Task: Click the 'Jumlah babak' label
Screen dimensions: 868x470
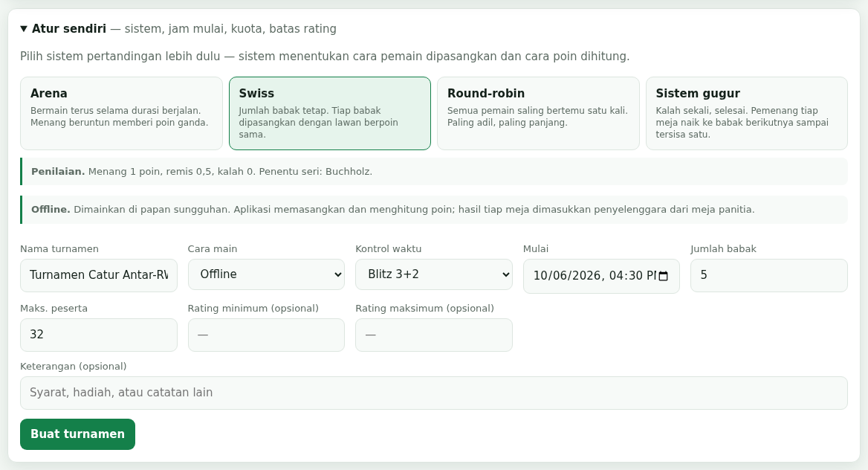Action: (x=723, y=249)
